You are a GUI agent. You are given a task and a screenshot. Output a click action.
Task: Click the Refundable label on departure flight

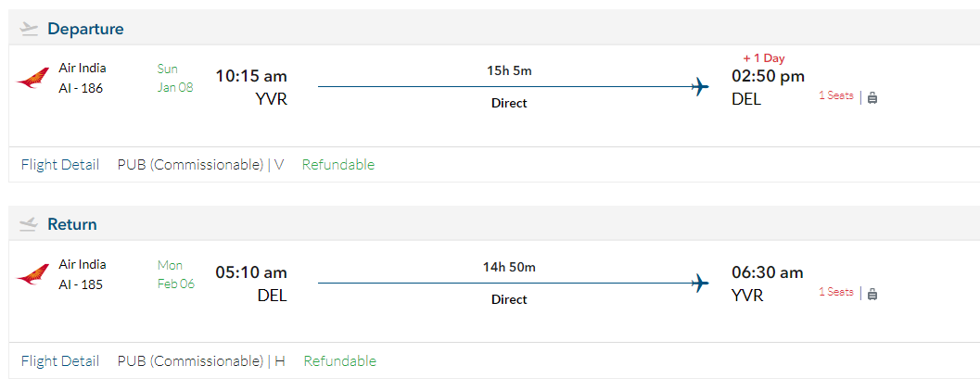[338, 165]
